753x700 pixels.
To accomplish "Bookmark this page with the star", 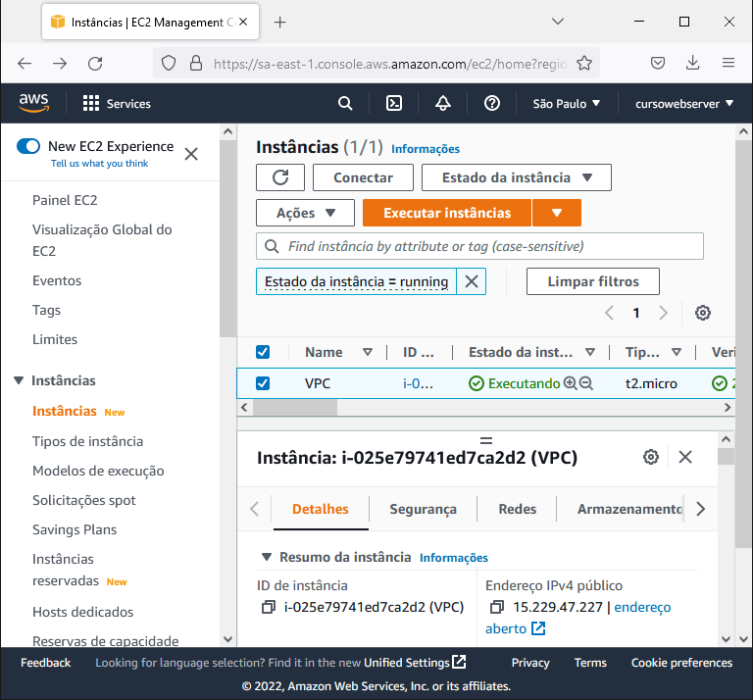I will [x=584, y=63].
